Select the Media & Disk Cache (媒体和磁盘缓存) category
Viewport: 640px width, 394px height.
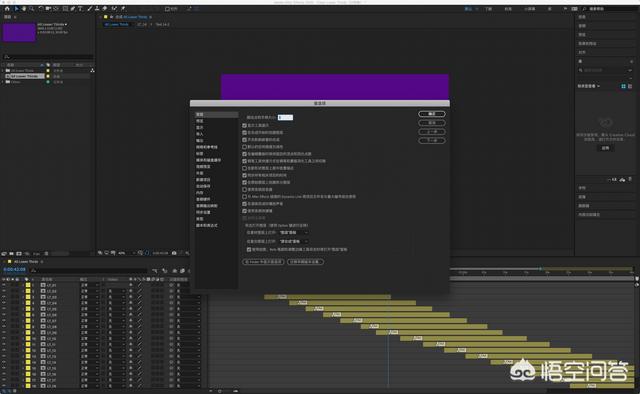(208, 160)
